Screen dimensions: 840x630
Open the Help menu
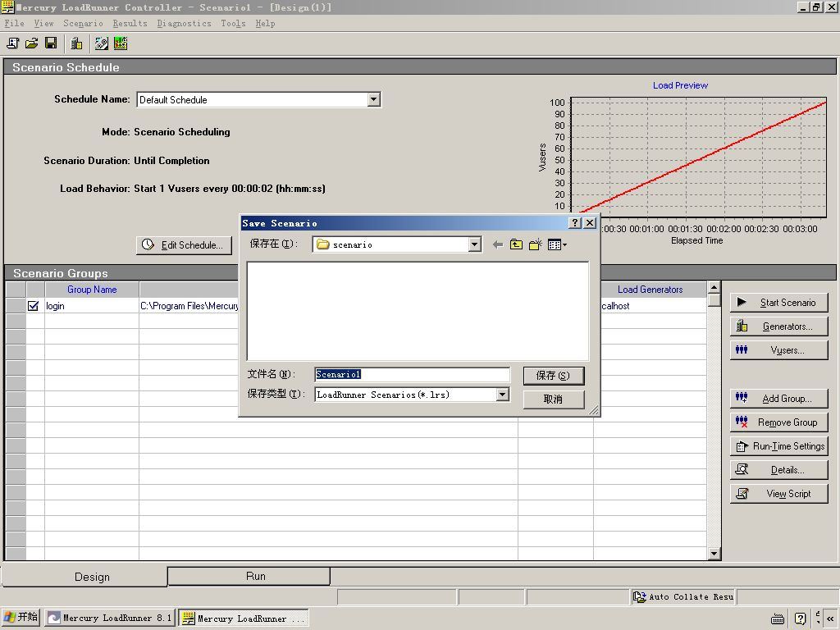point(265,23)
